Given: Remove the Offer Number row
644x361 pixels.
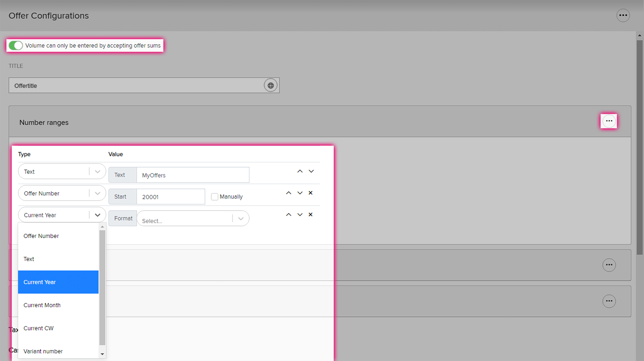Looking at the screenshot, I should 310,193.
